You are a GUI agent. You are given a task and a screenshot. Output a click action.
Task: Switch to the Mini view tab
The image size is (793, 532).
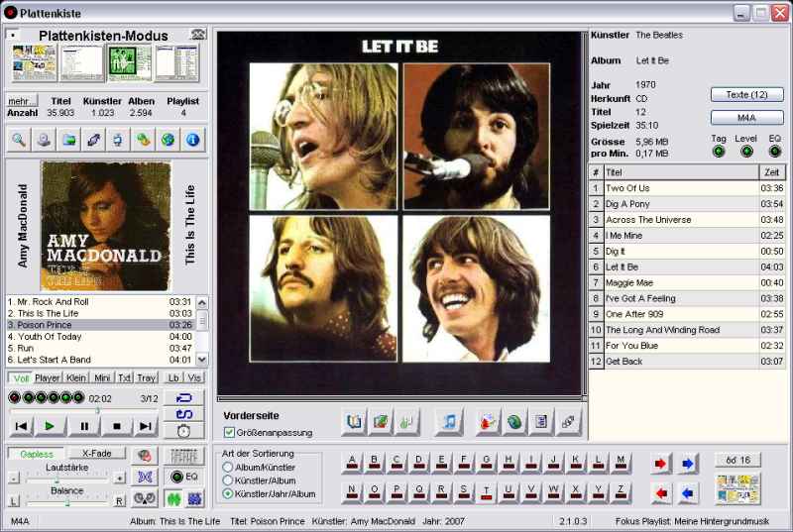click(x=102, y=377)
